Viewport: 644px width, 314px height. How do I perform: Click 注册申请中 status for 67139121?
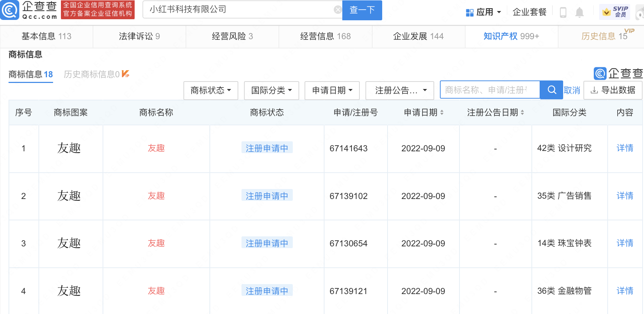pos(267,291)
